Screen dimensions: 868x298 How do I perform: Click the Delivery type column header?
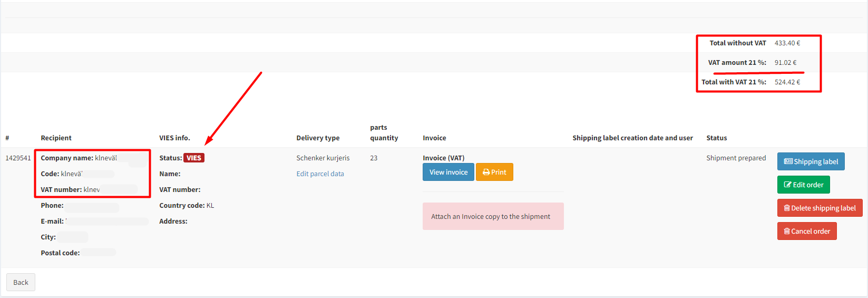pyautogui.click(x=318, y=138)
